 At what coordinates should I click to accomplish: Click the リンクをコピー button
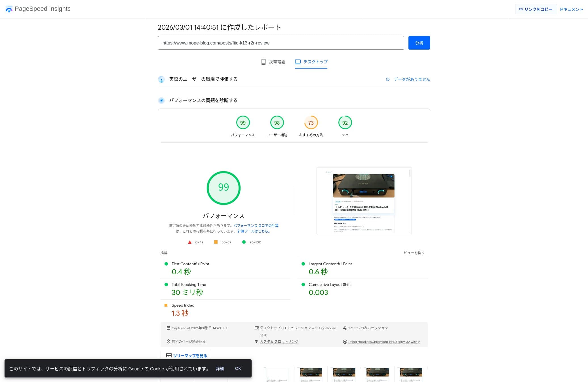[536, 9]
